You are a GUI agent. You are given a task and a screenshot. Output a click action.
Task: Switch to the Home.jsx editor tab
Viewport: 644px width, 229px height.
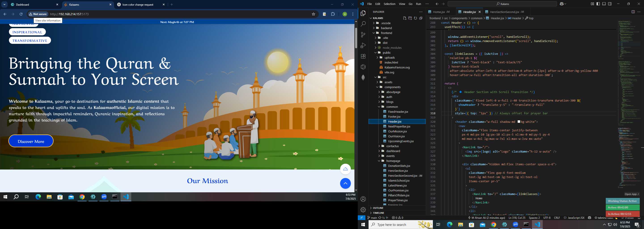pyautogui.click(x=441, y=12)
